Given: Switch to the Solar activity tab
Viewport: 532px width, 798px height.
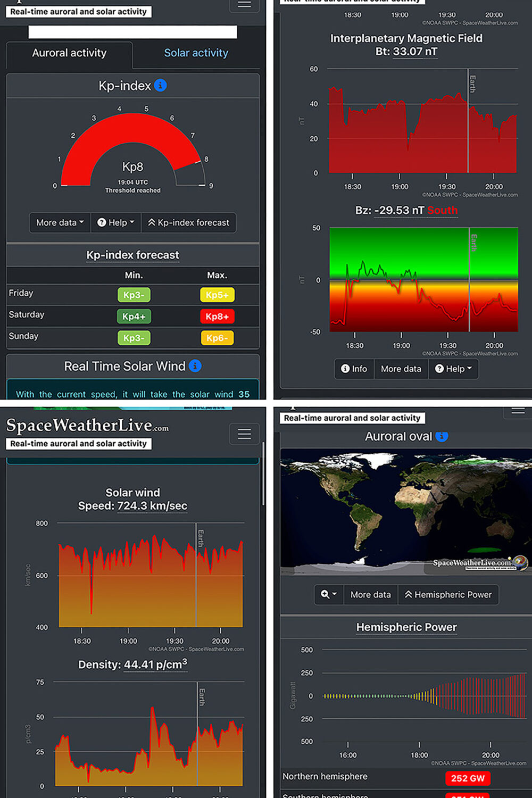Looking at the screenshot, I should (x=196, y=53).
